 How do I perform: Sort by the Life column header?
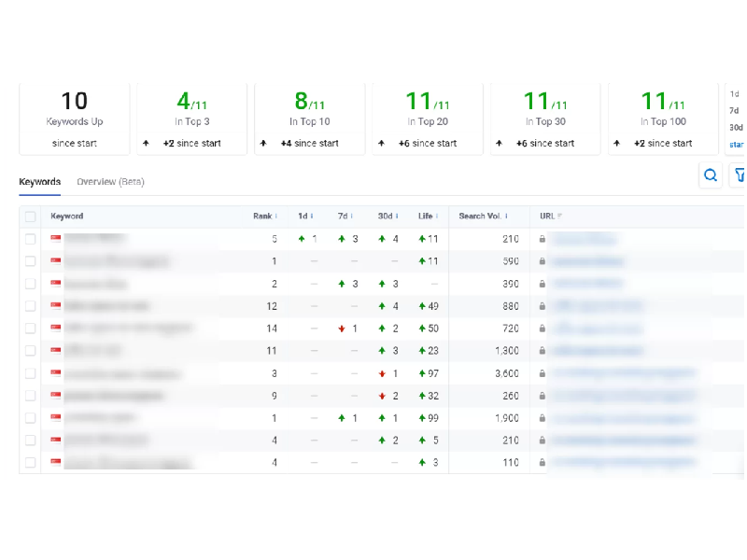point(427,217)
